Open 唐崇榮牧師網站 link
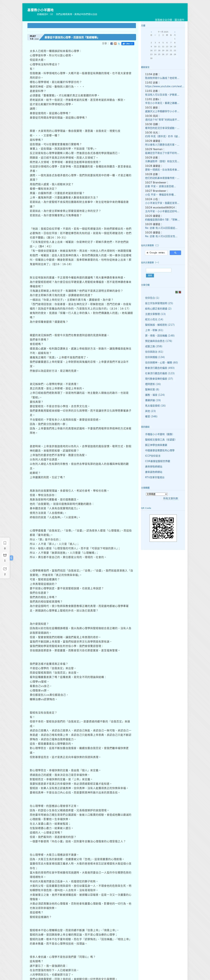This screenshot has height=980, width=210. pyautogui.click(x=154, y=466)
